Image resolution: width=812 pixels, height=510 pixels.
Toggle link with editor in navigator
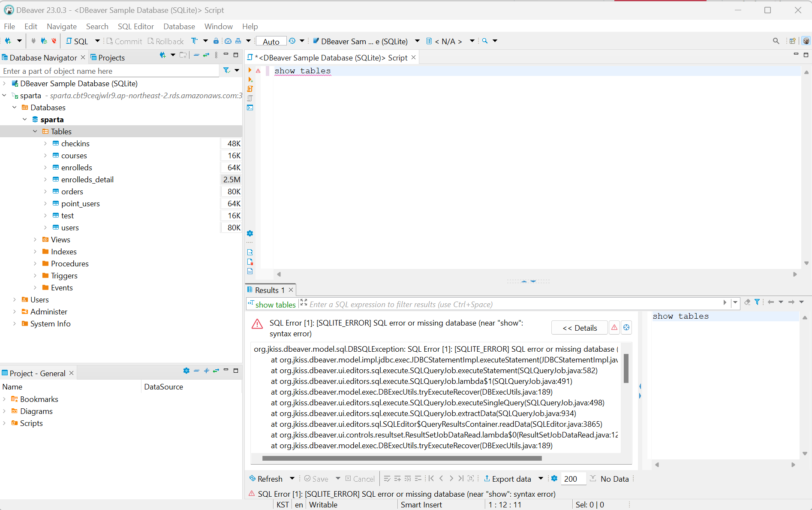click(x=206, y=55)
